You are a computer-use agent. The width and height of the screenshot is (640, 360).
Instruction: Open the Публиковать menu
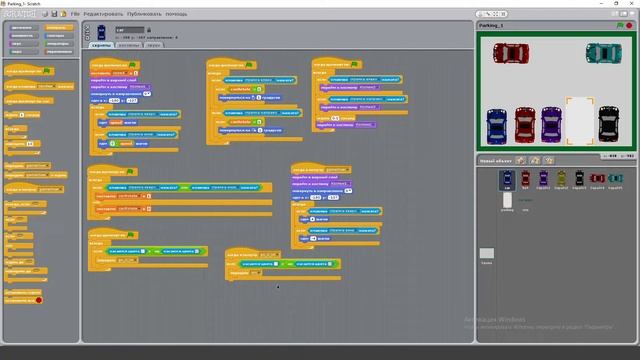click(x=144, y=14)
